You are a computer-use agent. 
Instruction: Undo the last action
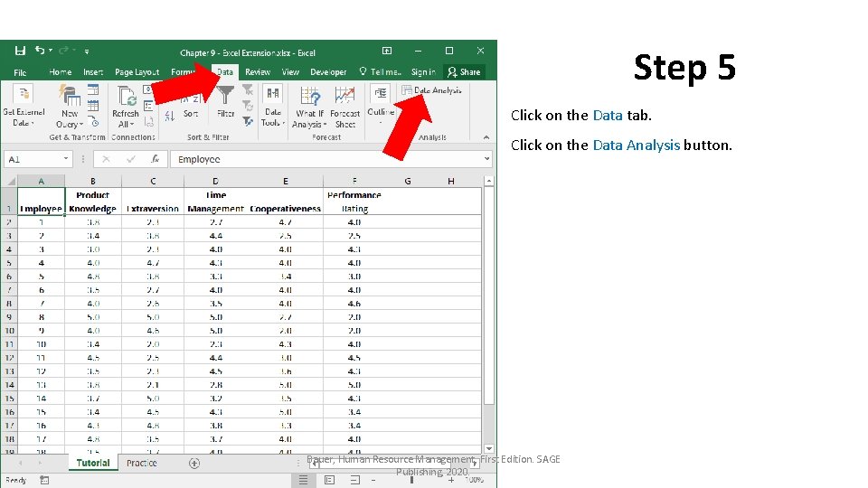pos(40,51)
